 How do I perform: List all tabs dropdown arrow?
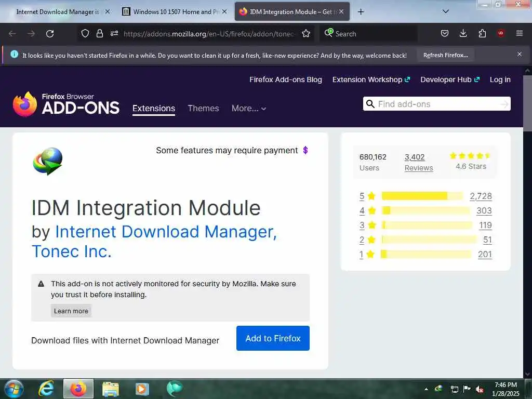[x=446, y=11]
